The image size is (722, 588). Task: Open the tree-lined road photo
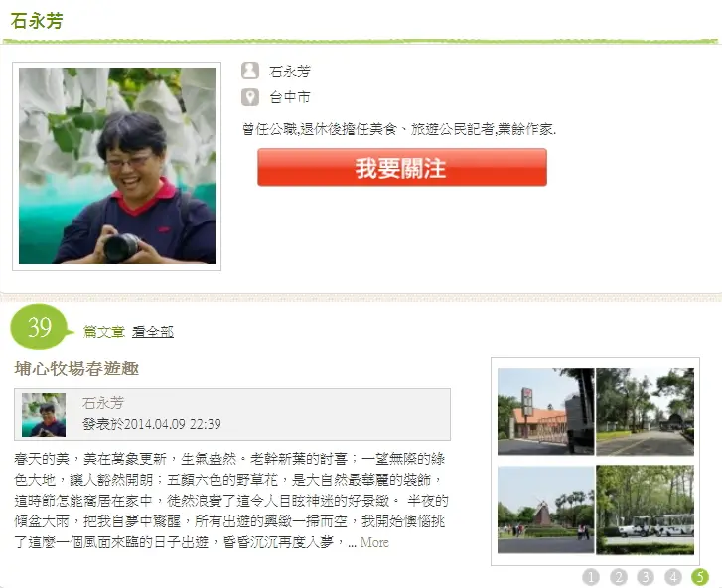[x=646, y=411]
